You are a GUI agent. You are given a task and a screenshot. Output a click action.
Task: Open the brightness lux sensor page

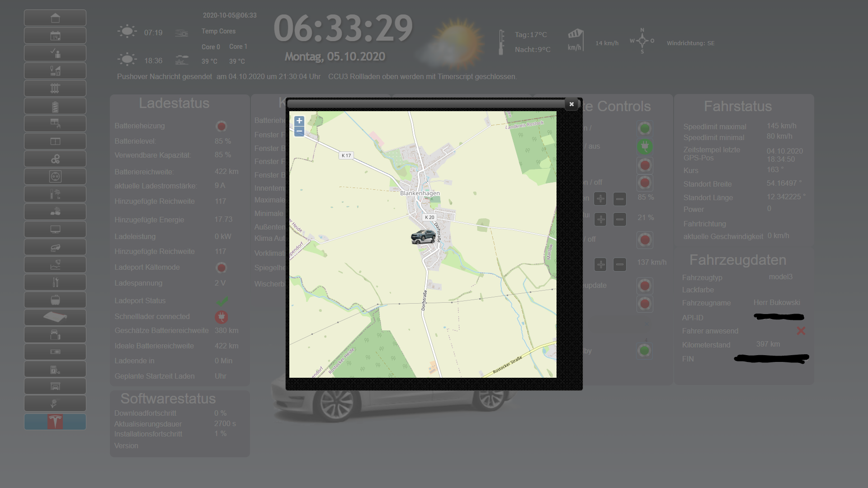55,194
